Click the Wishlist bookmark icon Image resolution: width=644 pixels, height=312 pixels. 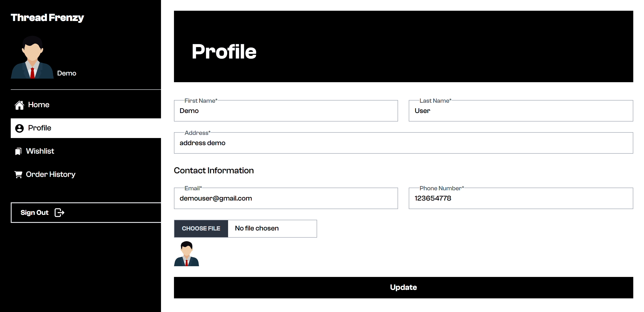pyautogui.click(x=18, y=151)
